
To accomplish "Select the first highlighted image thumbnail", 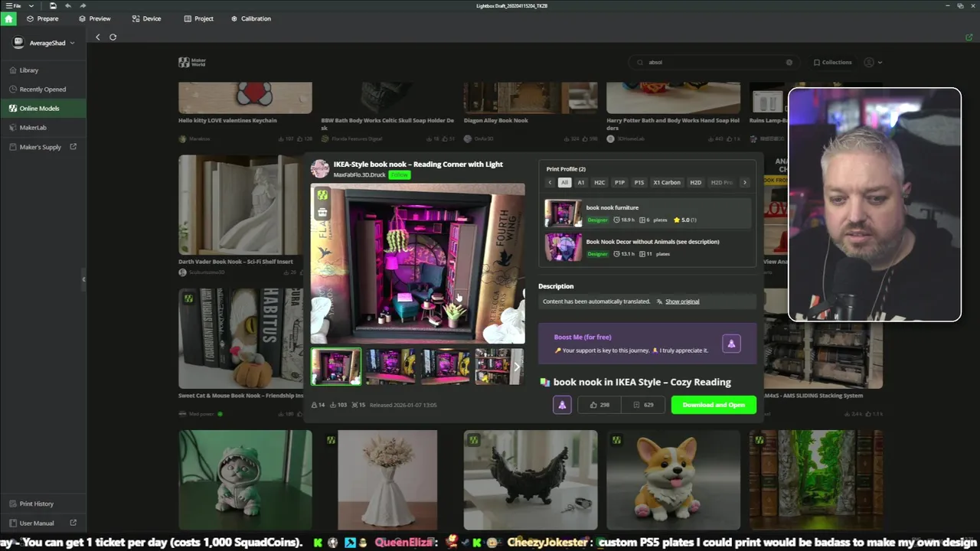I will pyautogui.click(x=336, y=367).
